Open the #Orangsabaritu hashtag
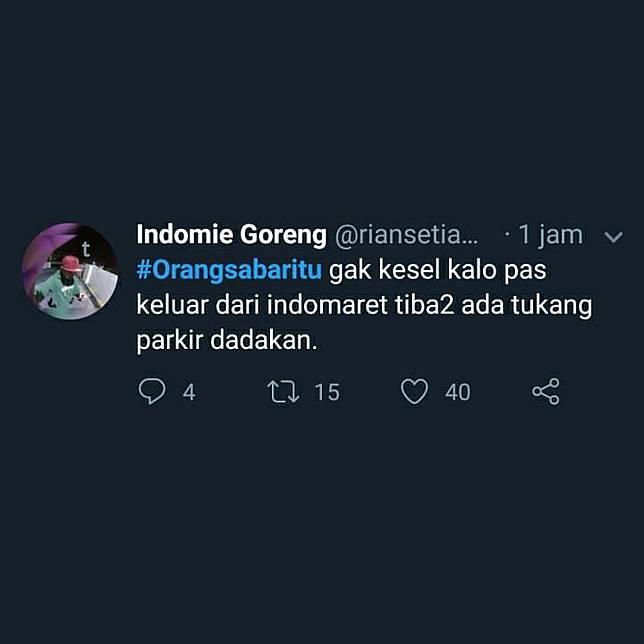 229,270
